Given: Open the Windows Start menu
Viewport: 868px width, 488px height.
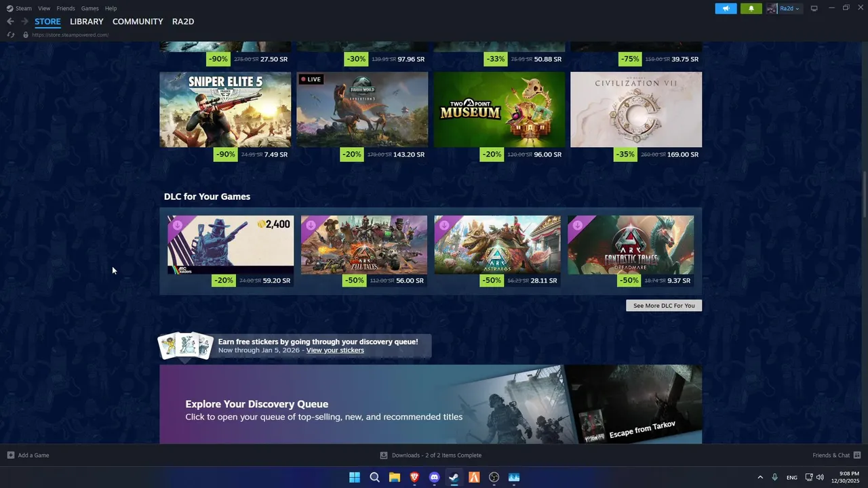Looking at the screenshot, I should tap(354, 477).
